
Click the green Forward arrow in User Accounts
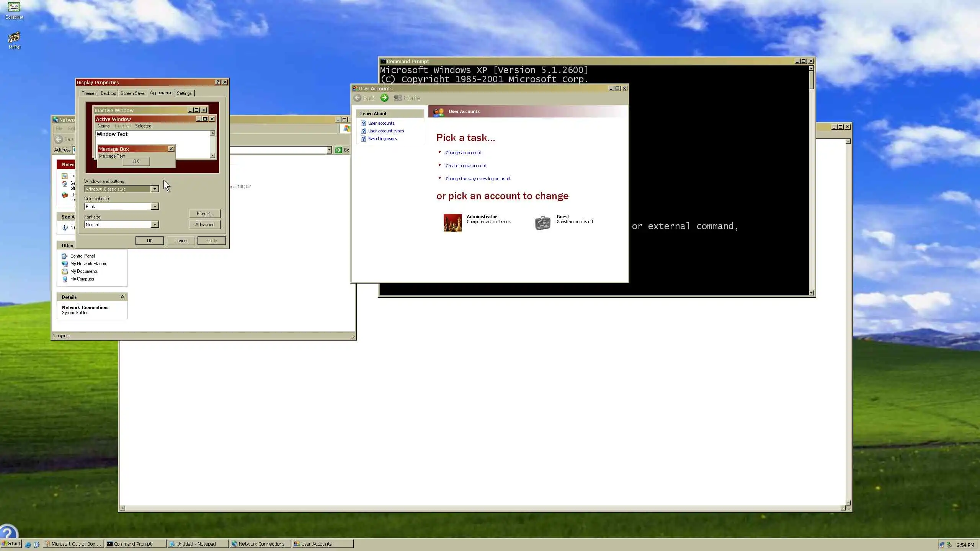coord(384,98)
